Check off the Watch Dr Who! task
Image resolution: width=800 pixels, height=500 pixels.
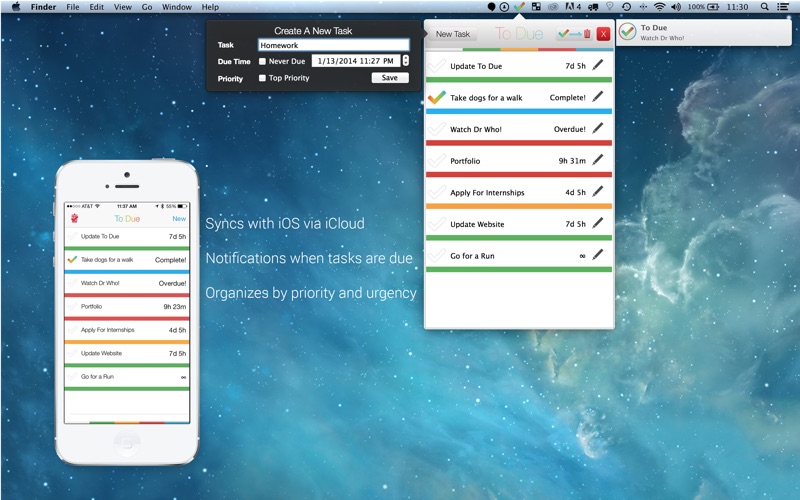(x=437, y=129)
